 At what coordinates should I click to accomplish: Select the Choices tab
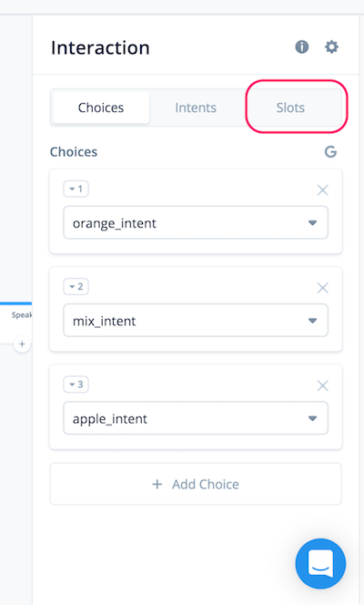[101, 108]
